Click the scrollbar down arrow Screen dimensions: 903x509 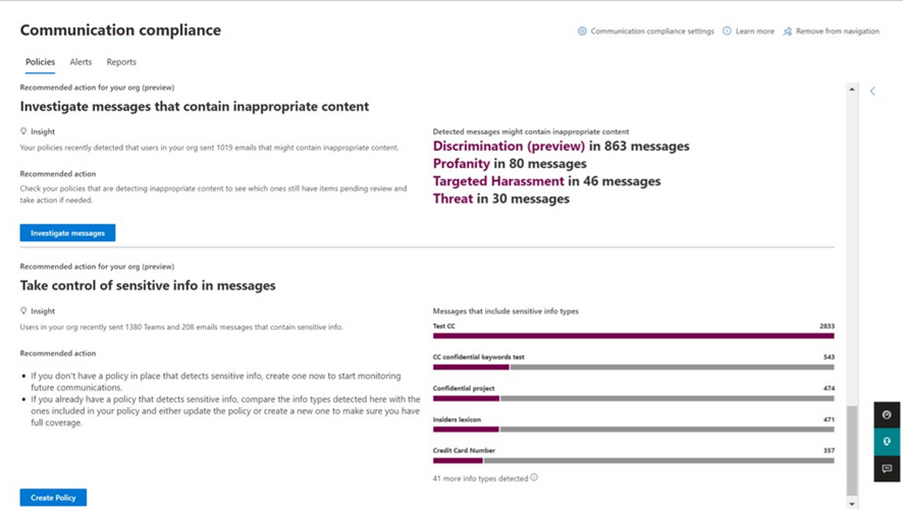click(852, 503)
